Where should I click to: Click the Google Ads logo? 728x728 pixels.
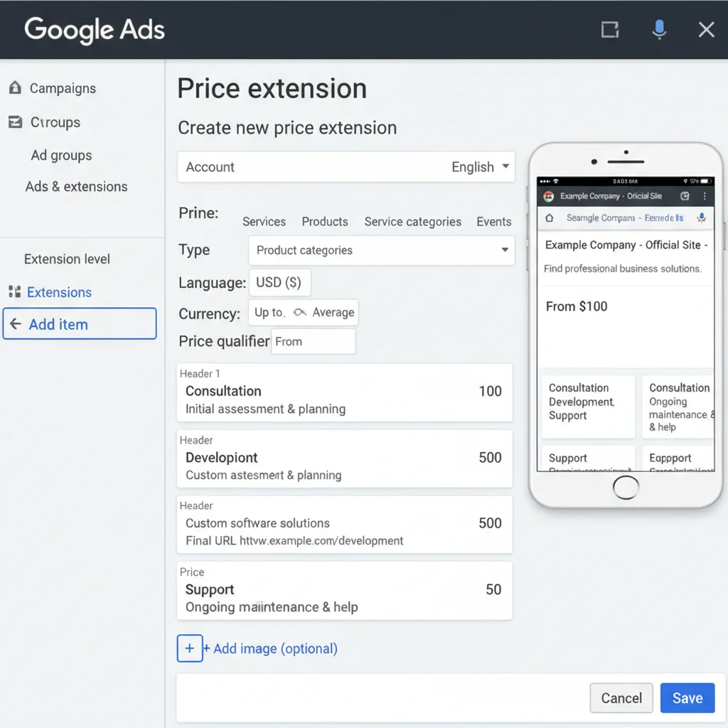click(x=95, y=30)
